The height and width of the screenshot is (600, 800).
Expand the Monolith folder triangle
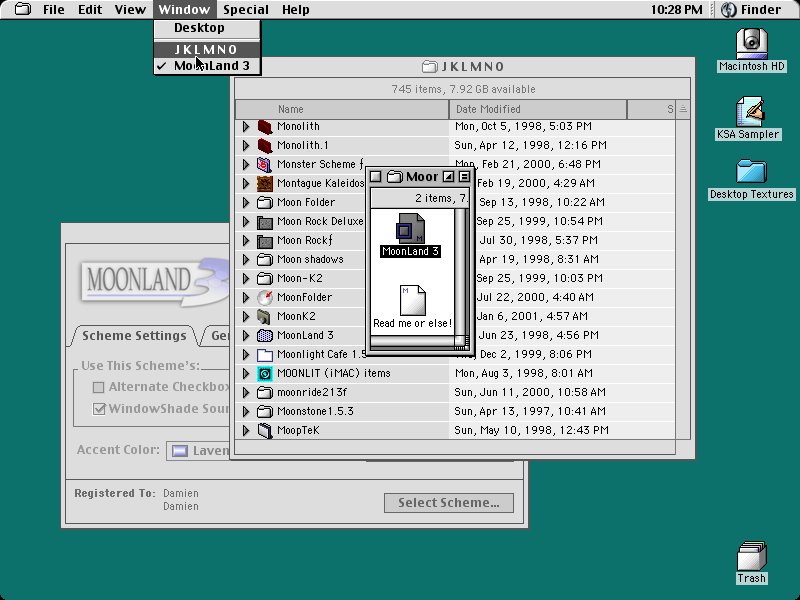246,127
